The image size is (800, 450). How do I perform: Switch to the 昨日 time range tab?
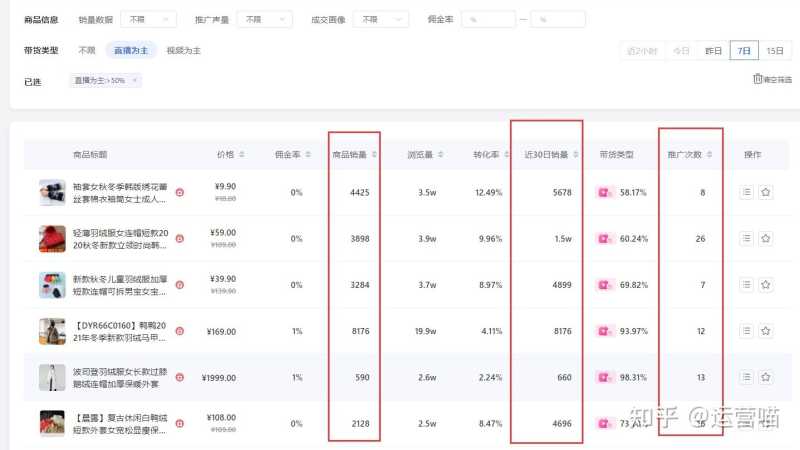point(713,50)
